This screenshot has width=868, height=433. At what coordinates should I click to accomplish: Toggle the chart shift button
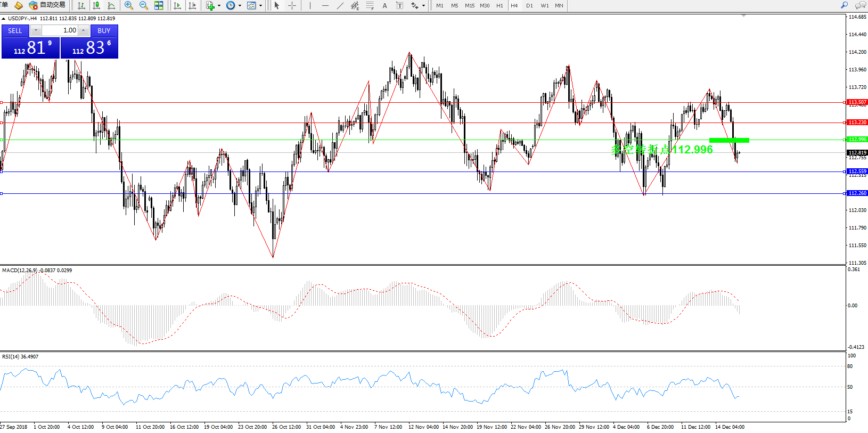point(192,5)
